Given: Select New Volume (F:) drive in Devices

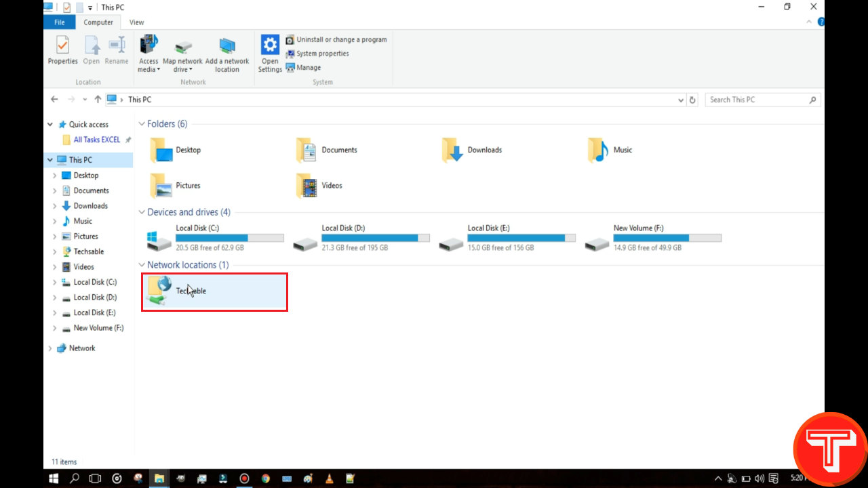Looking at the screenshot, I should pyautogui.click(x=653, y=239).
